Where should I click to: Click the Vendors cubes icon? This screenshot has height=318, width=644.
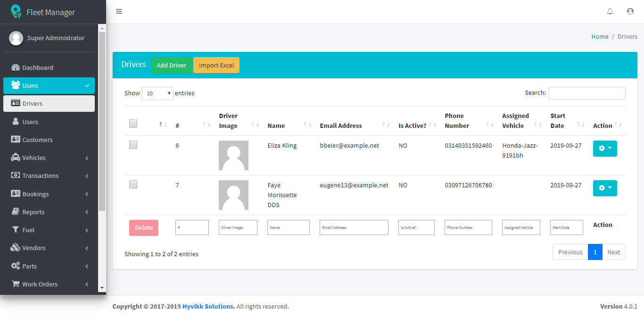point(16,248)
